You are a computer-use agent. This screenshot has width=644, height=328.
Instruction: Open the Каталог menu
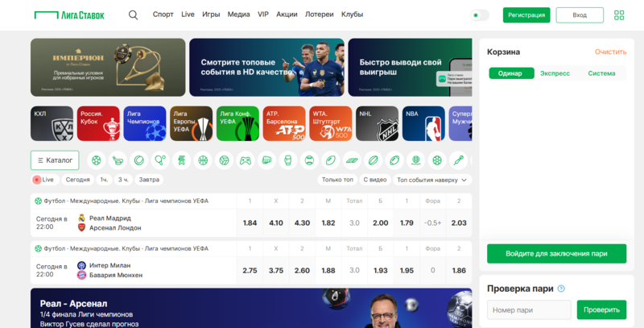55,160
